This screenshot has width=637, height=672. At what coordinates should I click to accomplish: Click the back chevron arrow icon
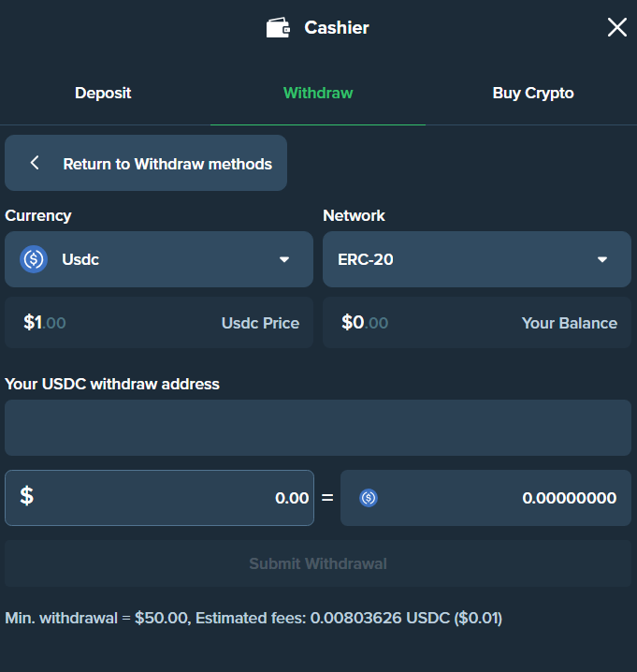point(35,163)
